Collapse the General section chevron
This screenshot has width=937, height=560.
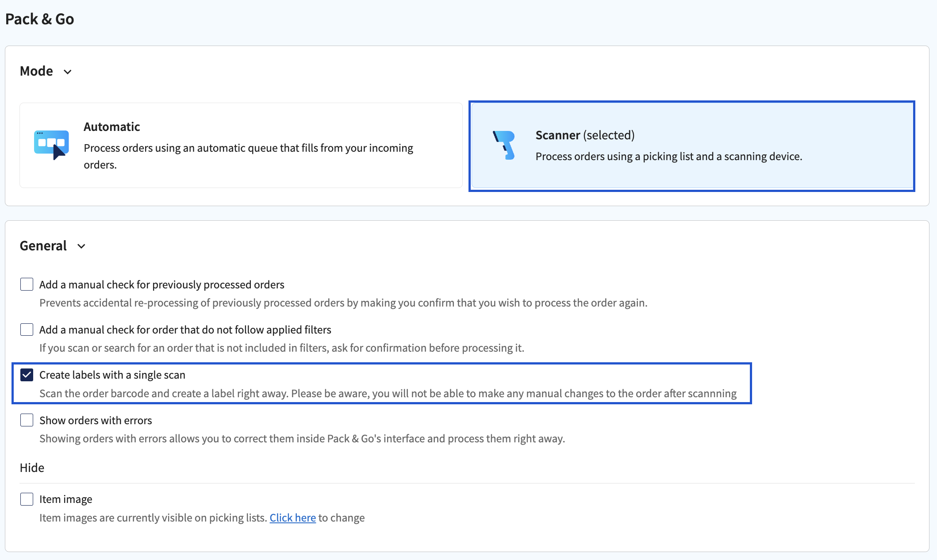tap(81, 246)
